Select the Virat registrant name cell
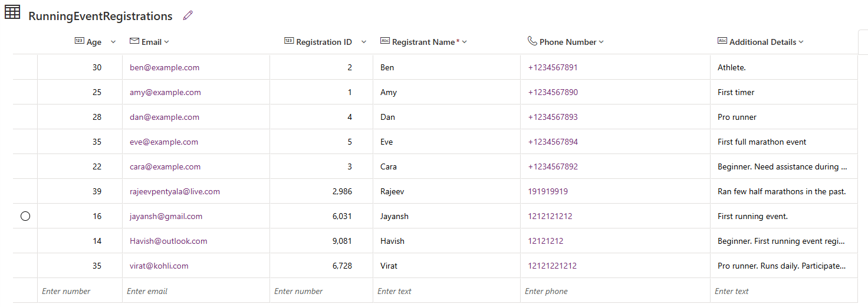The image size is (868, 307). tap(389, 266)
